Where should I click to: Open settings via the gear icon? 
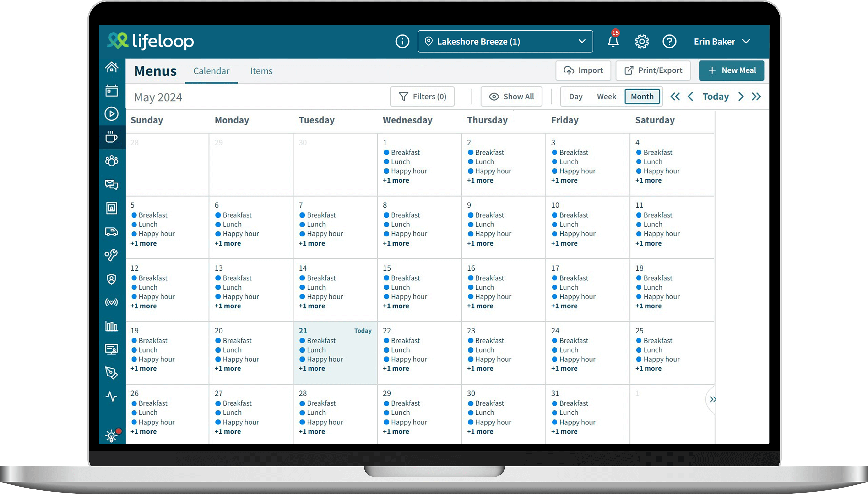(x=642, y=41)
